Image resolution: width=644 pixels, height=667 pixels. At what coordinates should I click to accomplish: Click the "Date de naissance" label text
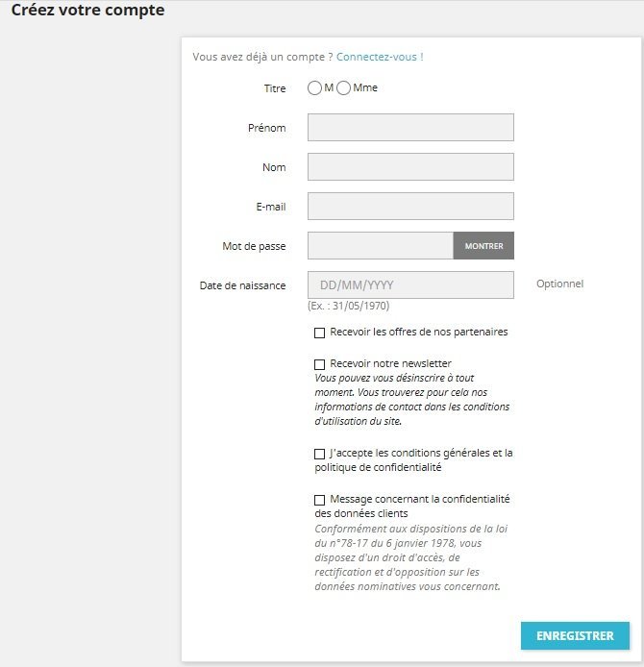coord(242,285)
